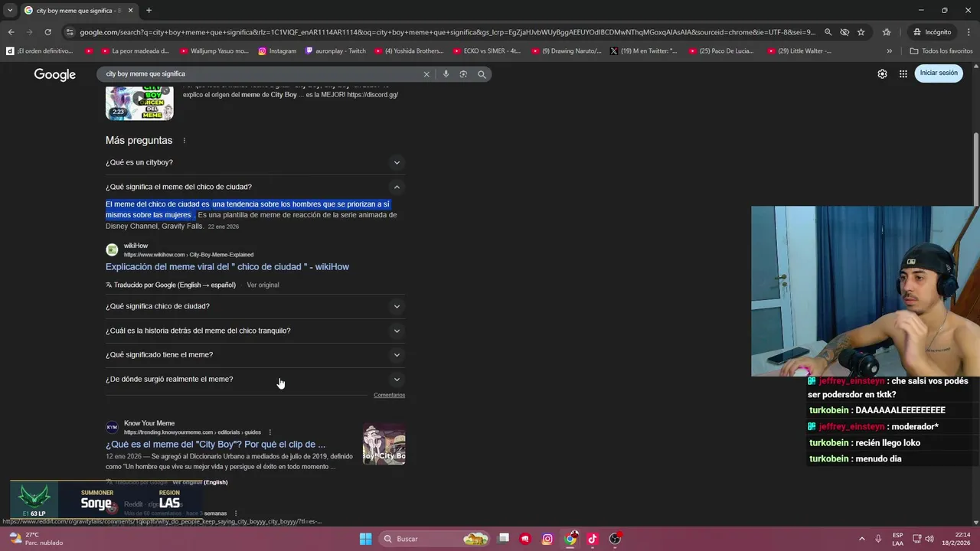The width and height of the screenshot is (980, 551).
Task: Expand the ¿Qué es un cityboy? question
Action: click(x=255, y=162)
